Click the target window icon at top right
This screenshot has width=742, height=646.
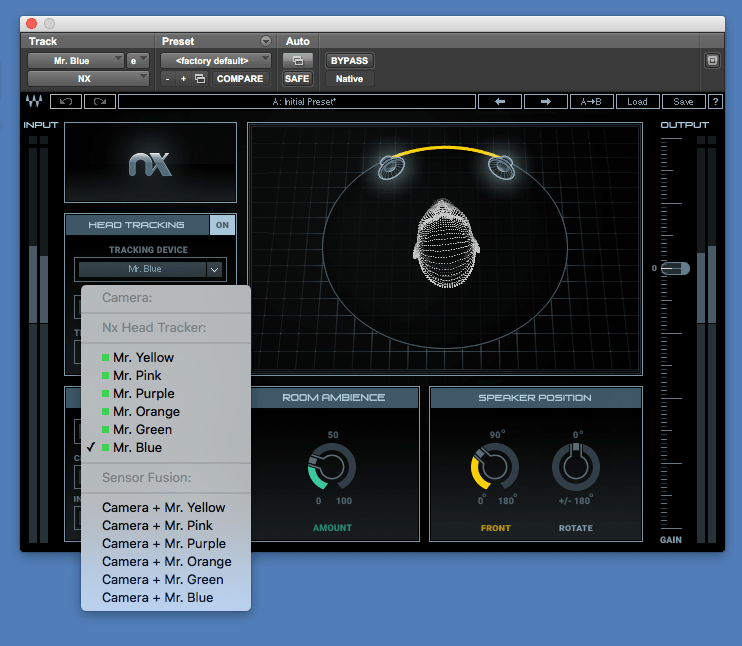point(712,61)
